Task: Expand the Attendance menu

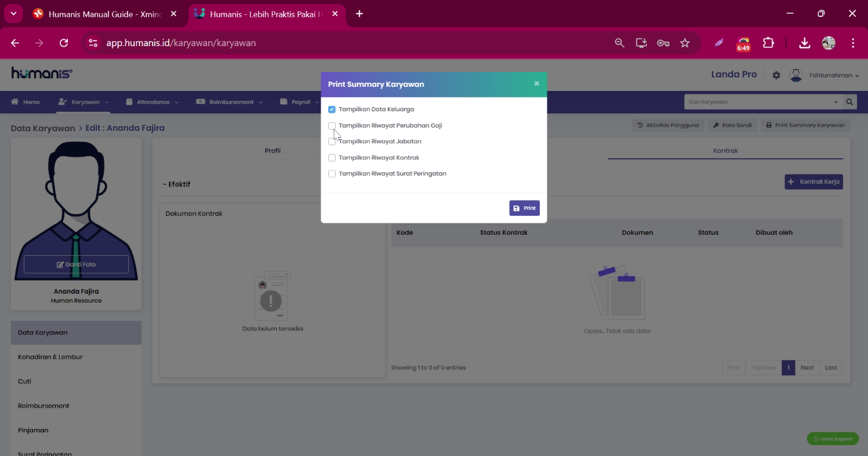Action: (153, 102)
